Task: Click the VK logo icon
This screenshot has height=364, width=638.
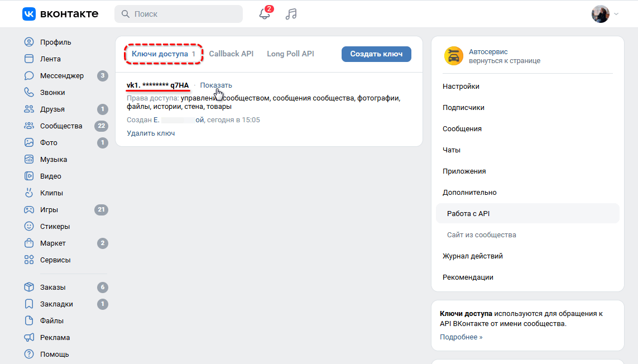Action: pyautogui.click(x=29, y=14)
